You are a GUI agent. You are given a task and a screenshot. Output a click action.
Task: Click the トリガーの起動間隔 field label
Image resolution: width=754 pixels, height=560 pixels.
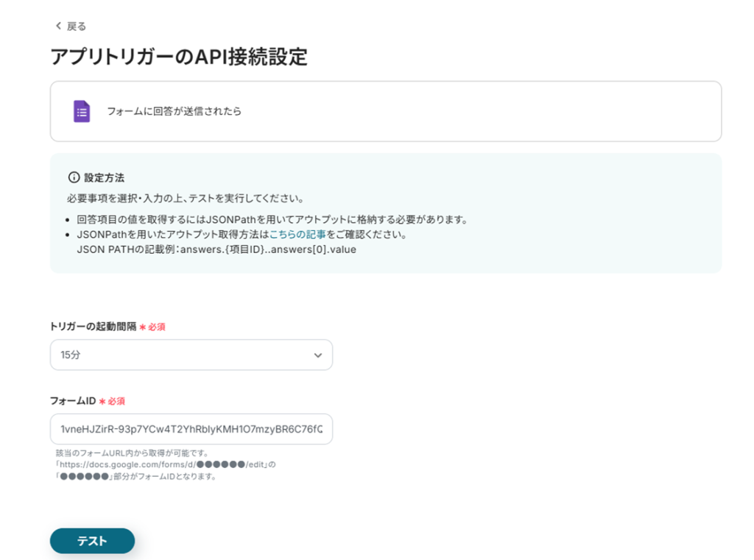click(93, 327)
